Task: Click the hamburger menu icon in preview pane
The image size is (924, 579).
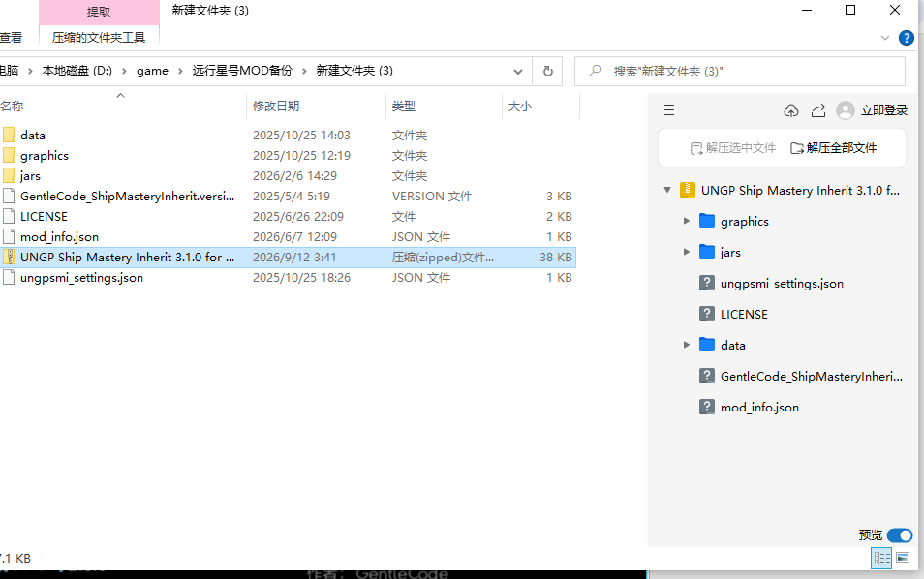Action: [x=669, y=110]
